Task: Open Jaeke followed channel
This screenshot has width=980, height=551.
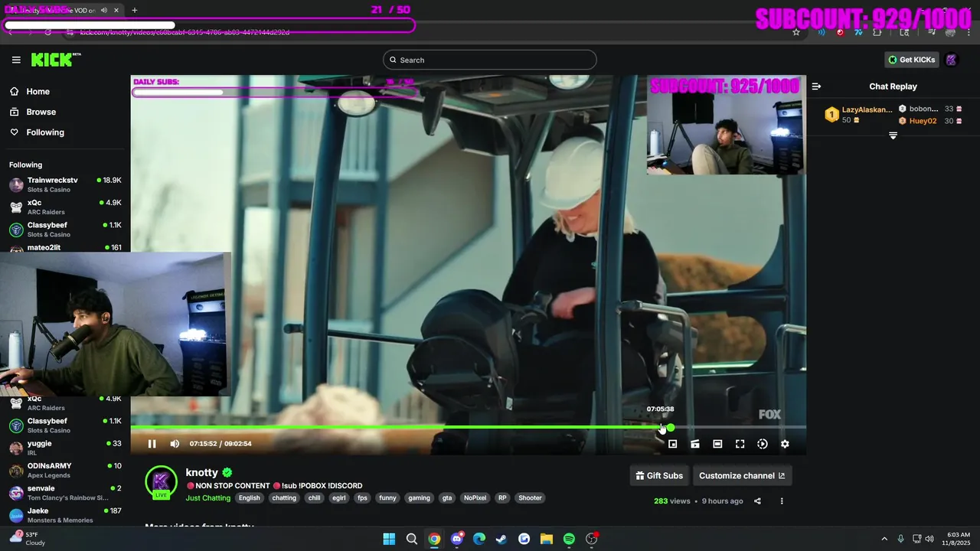Action: 65,515
